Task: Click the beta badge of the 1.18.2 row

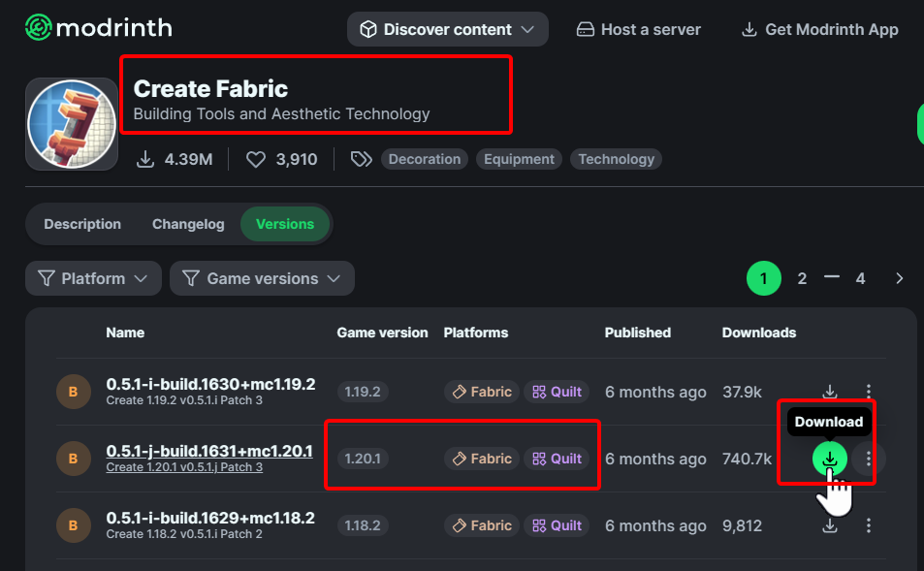Action: coord(74,525)
